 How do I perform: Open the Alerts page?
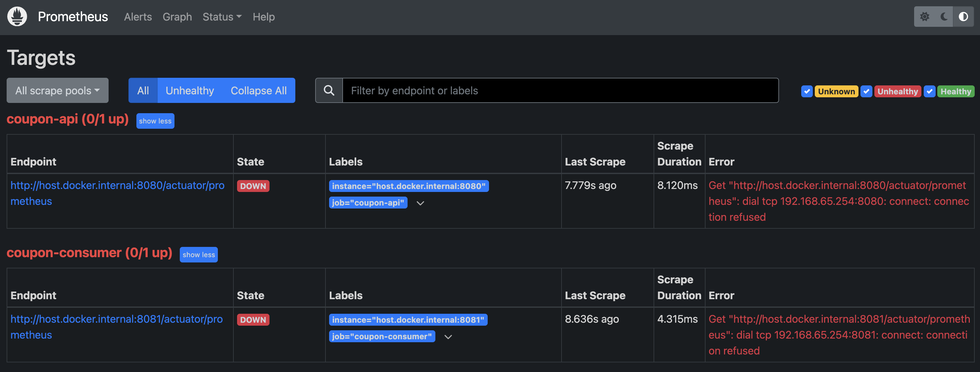pos(138,17)
